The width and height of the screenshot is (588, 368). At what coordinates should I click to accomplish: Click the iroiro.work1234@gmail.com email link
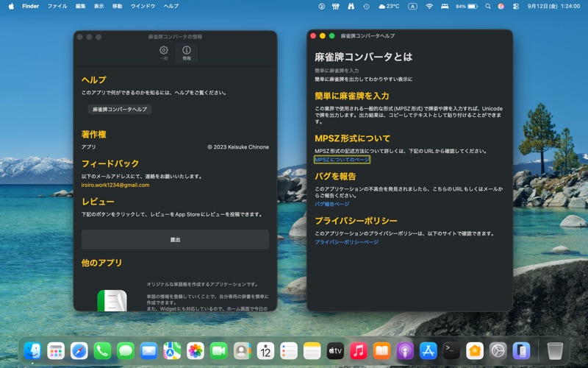click(115, 185)
